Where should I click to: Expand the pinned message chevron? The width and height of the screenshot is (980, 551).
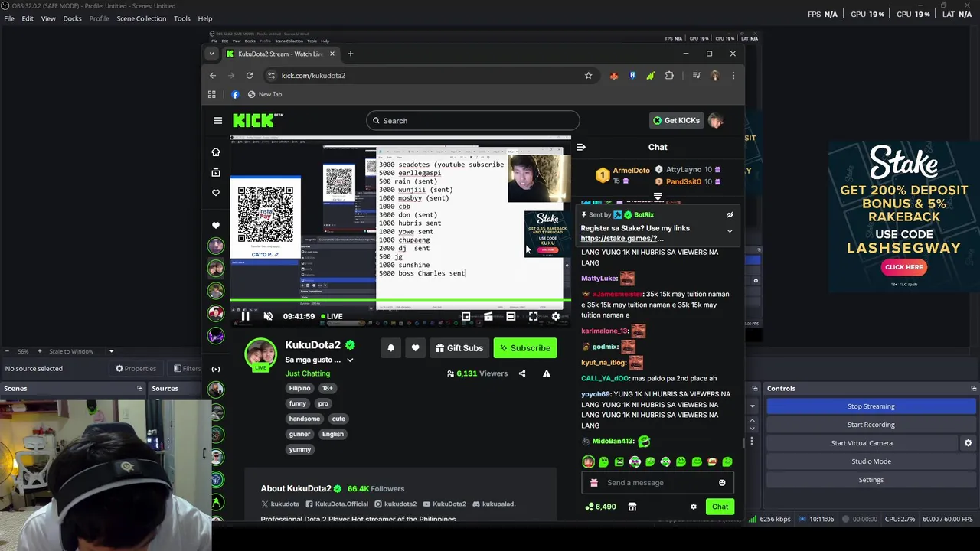pyautogui.click(x=730, y=230)
